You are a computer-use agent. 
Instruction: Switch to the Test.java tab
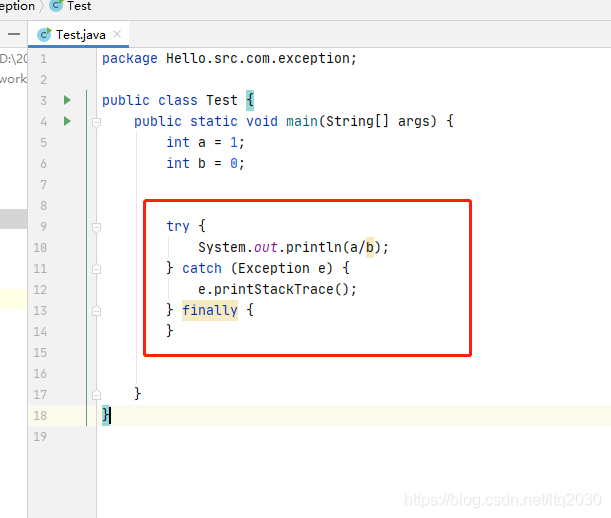point(78,35)
